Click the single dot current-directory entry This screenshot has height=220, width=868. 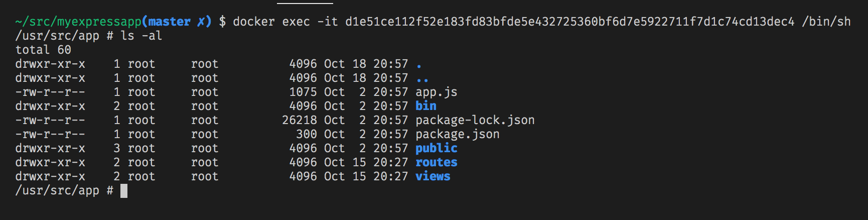tap(419, 65)
